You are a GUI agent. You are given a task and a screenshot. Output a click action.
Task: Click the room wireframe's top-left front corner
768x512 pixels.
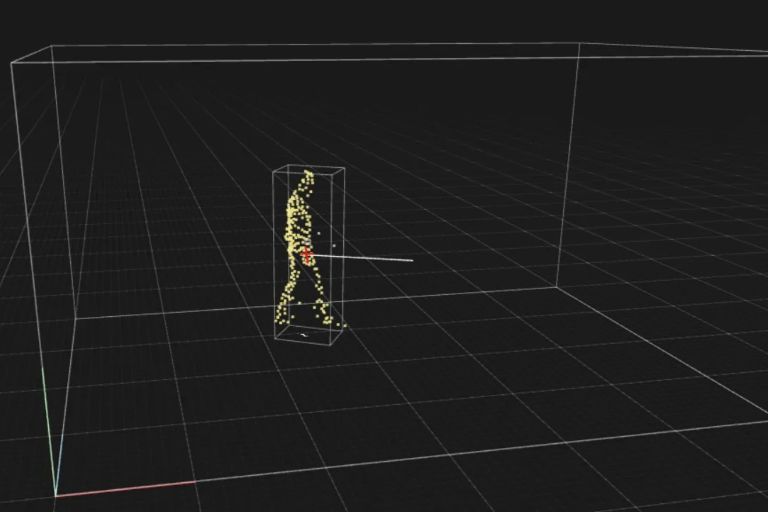(x=12, y=62)
